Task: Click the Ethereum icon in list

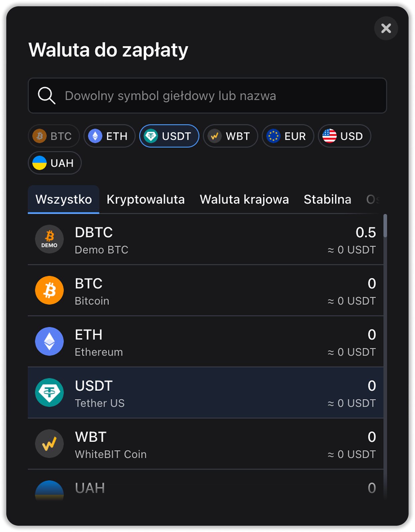Action: pos(49,341)
